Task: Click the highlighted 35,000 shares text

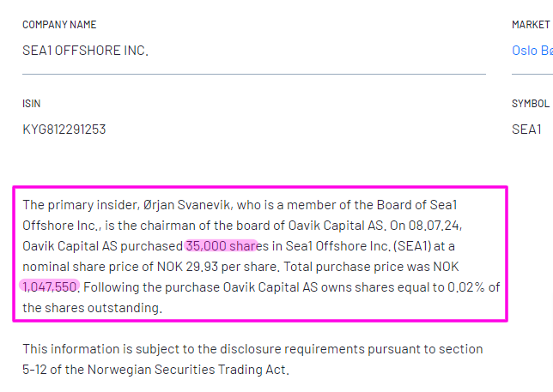Action: tap(221, 246)
